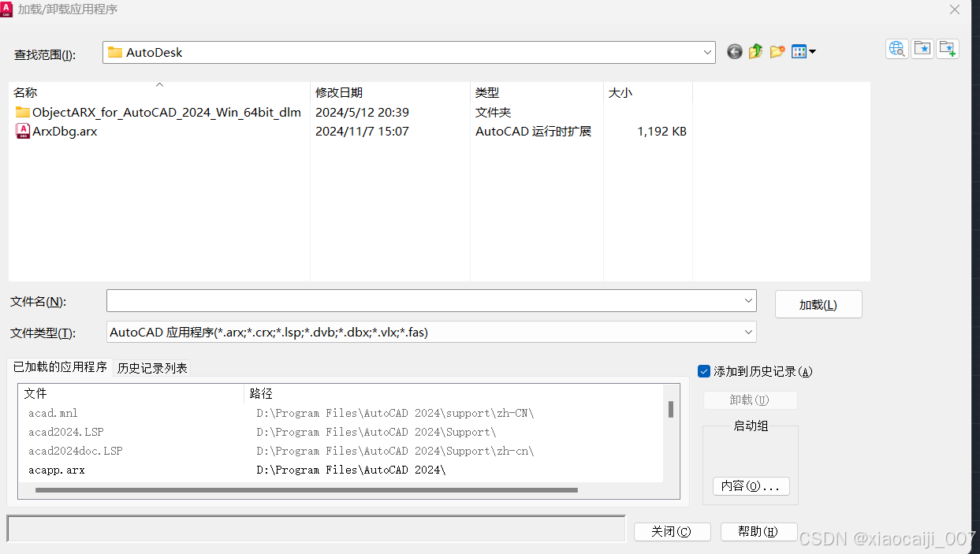
Task: Expand the view menu dropdown arrow
Action: [x=812, y=52]
